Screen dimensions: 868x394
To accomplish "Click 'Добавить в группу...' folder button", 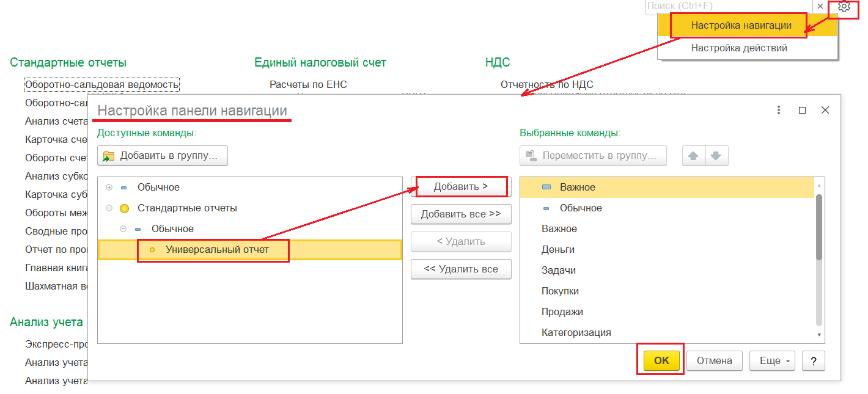I will [x=162, y=156].
